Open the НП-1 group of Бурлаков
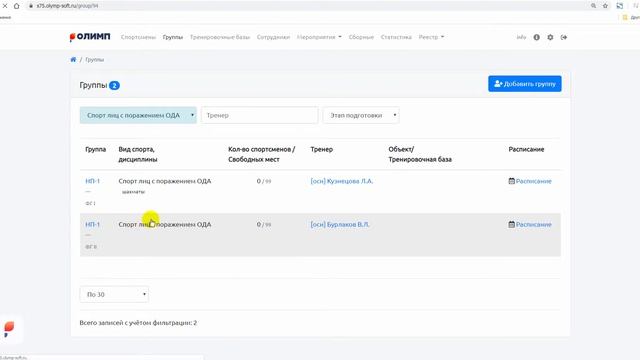The width and height of the screenshot is (640, 360). (x=93, y=224)
